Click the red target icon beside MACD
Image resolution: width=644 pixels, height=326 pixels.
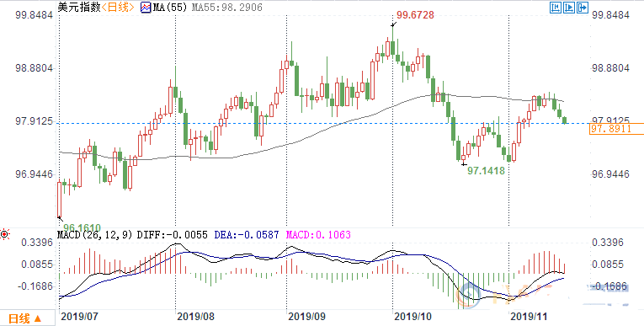point(5,235)
